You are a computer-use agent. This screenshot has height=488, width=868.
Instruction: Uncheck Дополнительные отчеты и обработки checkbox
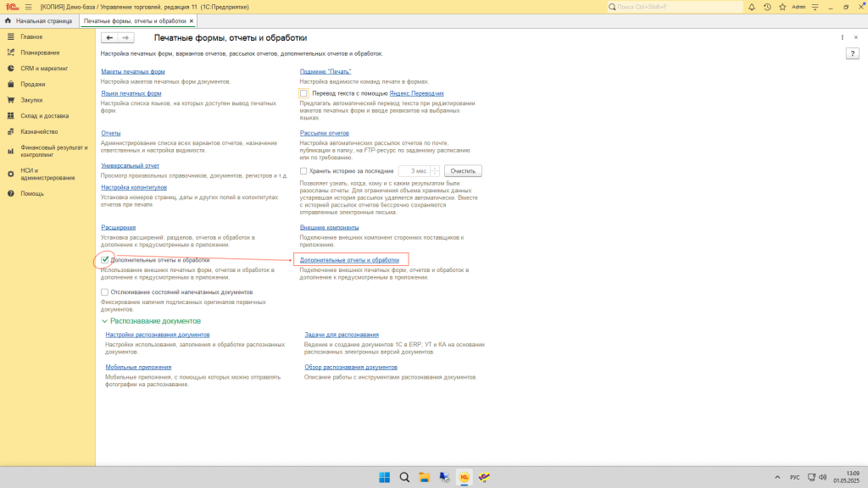pyautogui.click(x=104, y=259)
